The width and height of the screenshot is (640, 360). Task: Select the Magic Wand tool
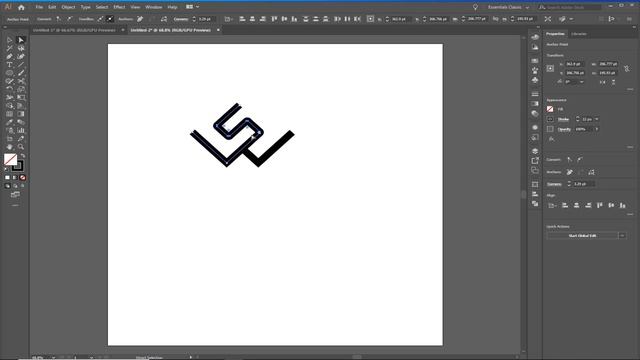pos(9,48)
